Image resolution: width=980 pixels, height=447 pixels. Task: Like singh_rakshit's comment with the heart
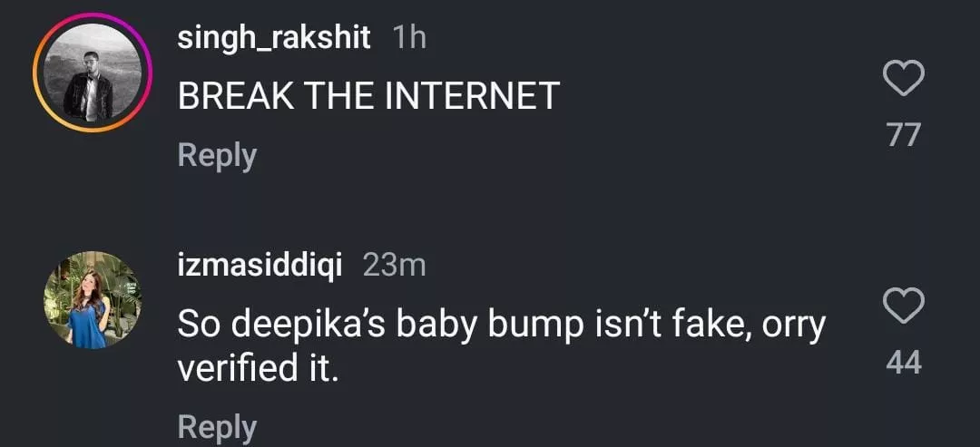pyautogui.click(x=904, y=80)
